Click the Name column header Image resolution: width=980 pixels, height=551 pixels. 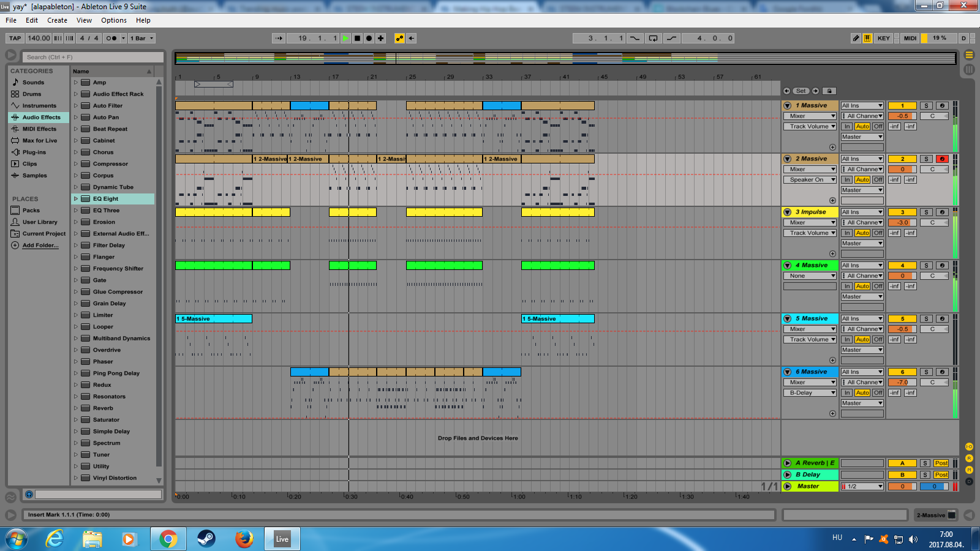113,72
